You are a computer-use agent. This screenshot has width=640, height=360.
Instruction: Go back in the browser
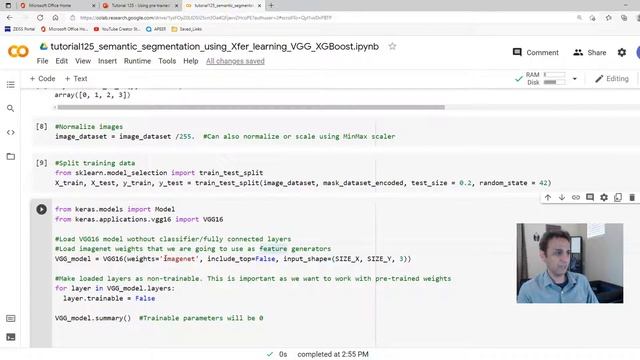(10, 18)
